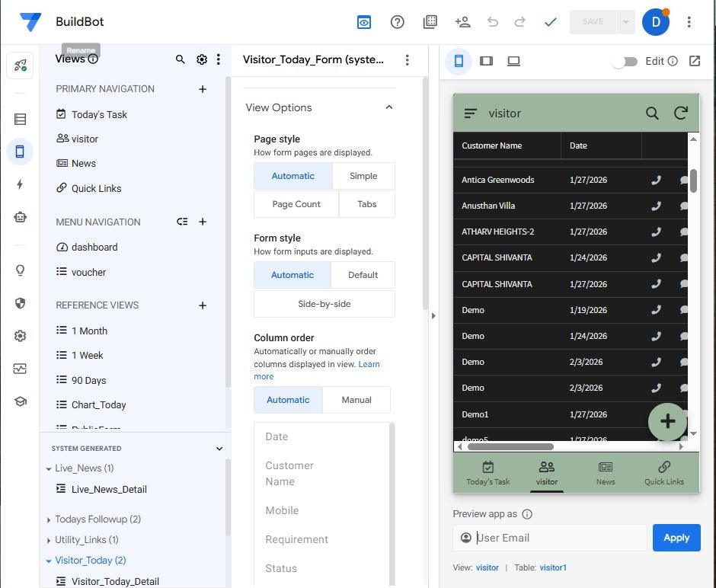Switch preview to desktop view
This screenshot has height=588, width=716.
pos(514,61)
